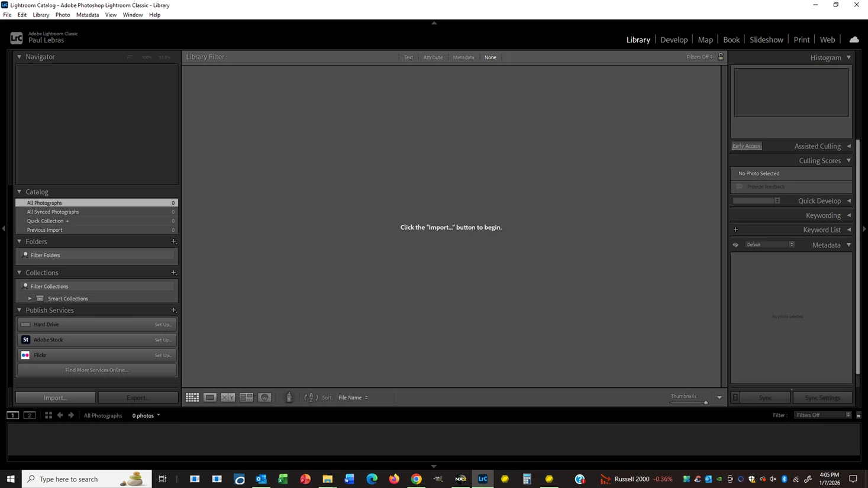Viewport: 868px width, 488px height.
Task: Open the Library menu
Action: tap(41, 15)
